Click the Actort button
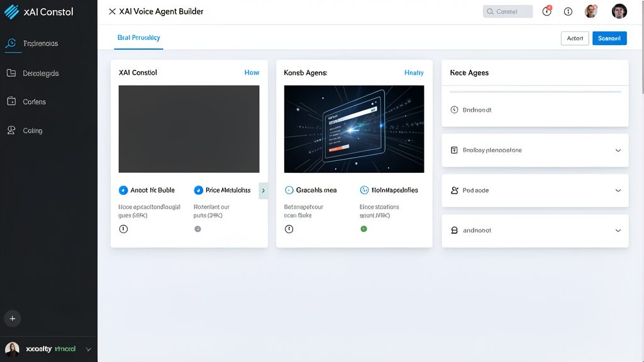 tap(575, 38)
